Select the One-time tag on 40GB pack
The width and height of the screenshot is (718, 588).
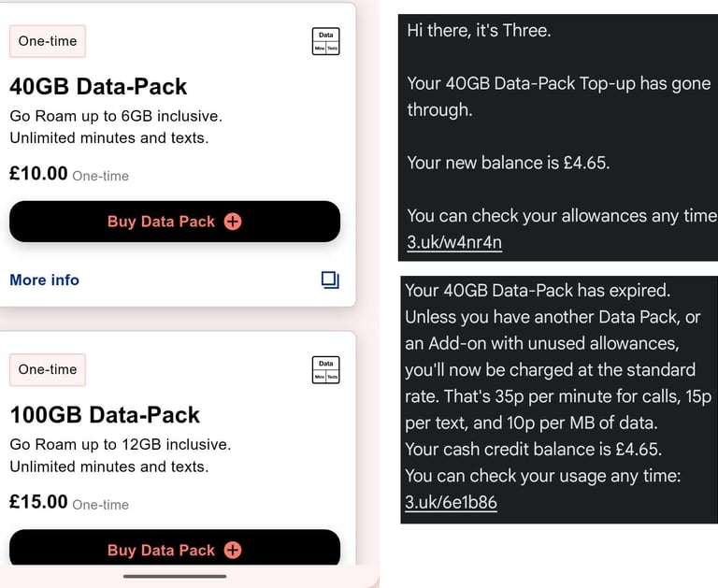click(x=48, y=41)
